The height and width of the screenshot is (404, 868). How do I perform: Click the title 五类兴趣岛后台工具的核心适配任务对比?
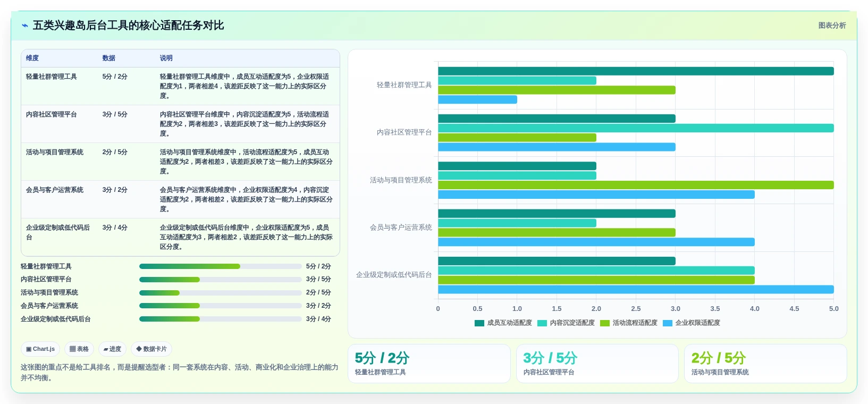(128, 26)
